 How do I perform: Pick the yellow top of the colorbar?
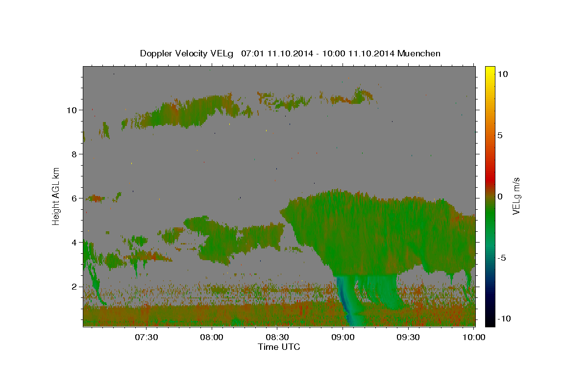pos(490,71)
